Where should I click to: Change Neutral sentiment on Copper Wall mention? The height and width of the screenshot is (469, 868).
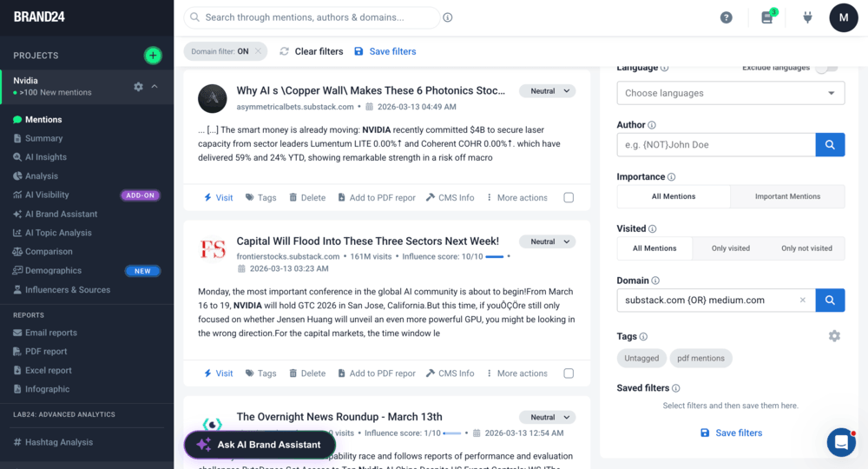[x=547, y=91]
